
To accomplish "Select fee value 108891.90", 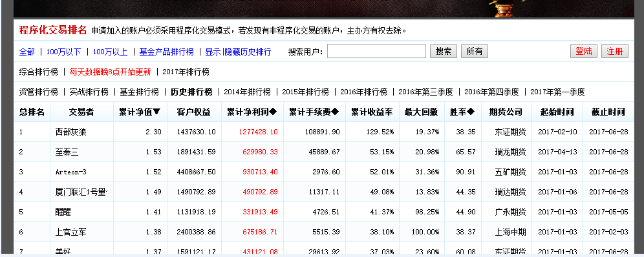I will 322,132.
